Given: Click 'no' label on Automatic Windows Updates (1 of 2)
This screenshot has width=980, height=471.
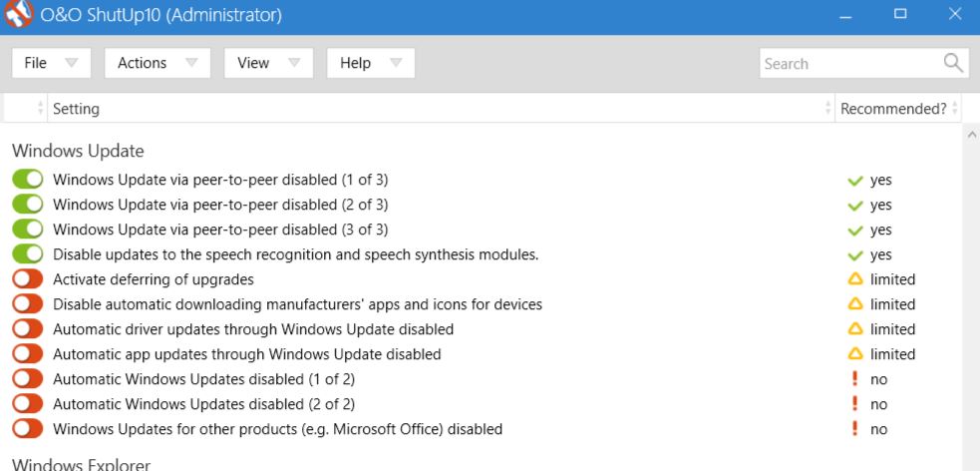Looking at the screenshot, I should click(878, 379).
